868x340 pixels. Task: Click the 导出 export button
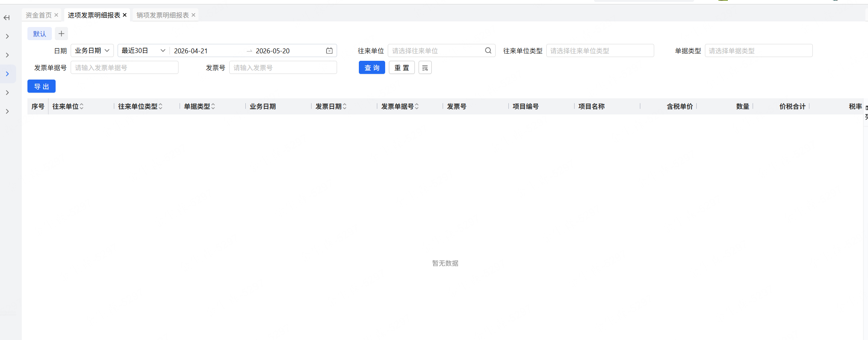(41, 86)
